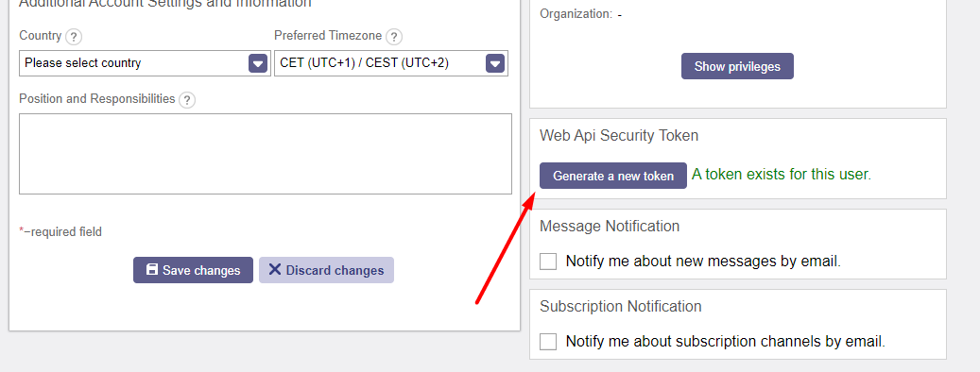Click the Country dropdown arrow icon

(258, 63)
